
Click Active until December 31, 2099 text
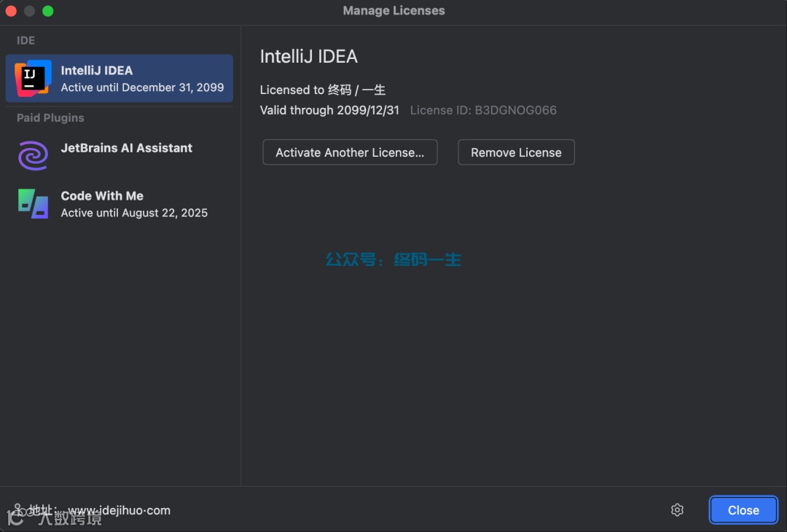pos(142,87)
